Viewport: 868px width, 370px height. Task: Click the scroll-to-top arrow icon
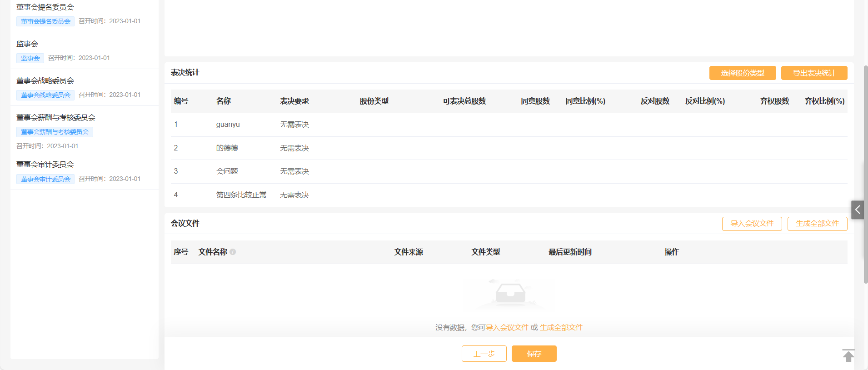(x=848, y=355)
